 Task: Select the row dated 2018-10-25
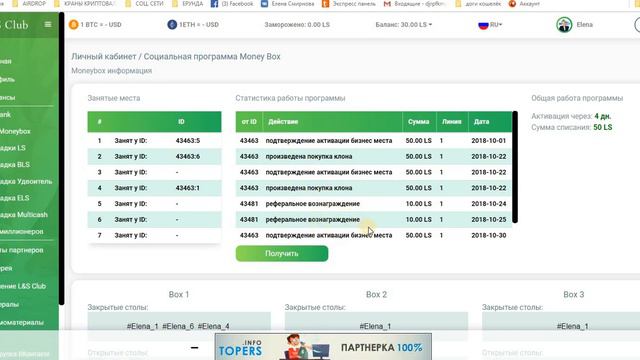click(x=373, y=220)
